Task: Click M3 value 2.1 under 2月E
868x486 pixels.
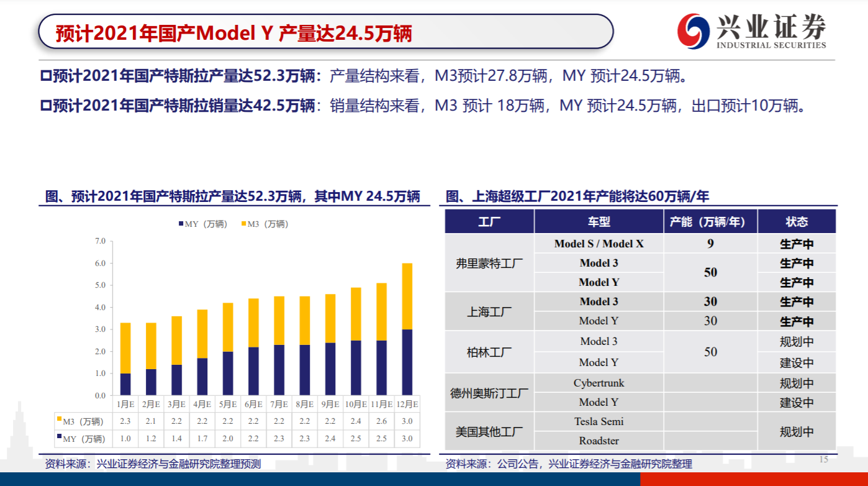Action: pyautogui.click(x=151, y=421)
